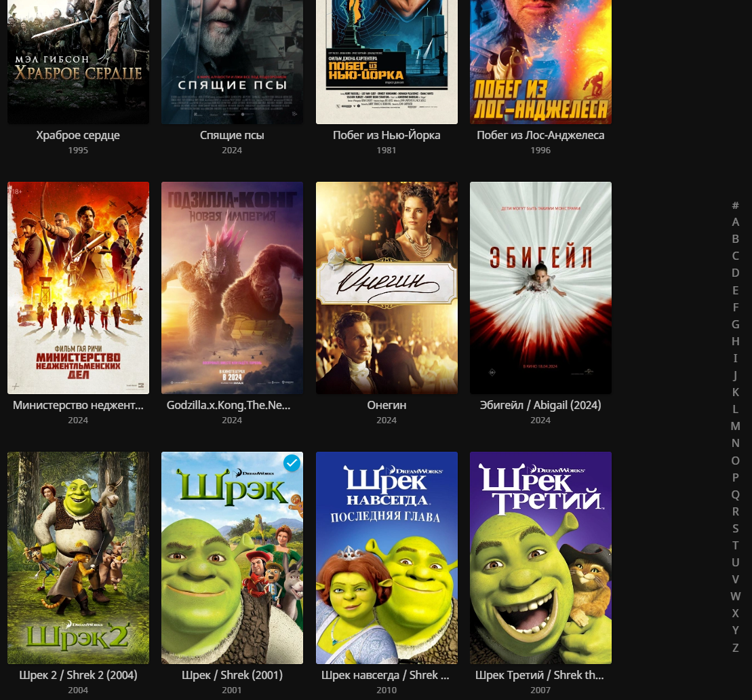Click the Храброе сердце title link

78,135
